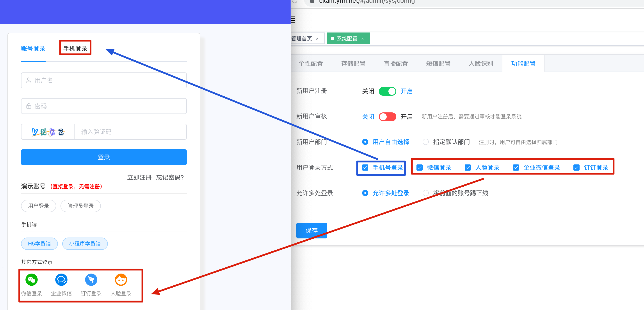Open the 直播配置 tab
Screen dimensions: 644x310
[x=396, y=64]
